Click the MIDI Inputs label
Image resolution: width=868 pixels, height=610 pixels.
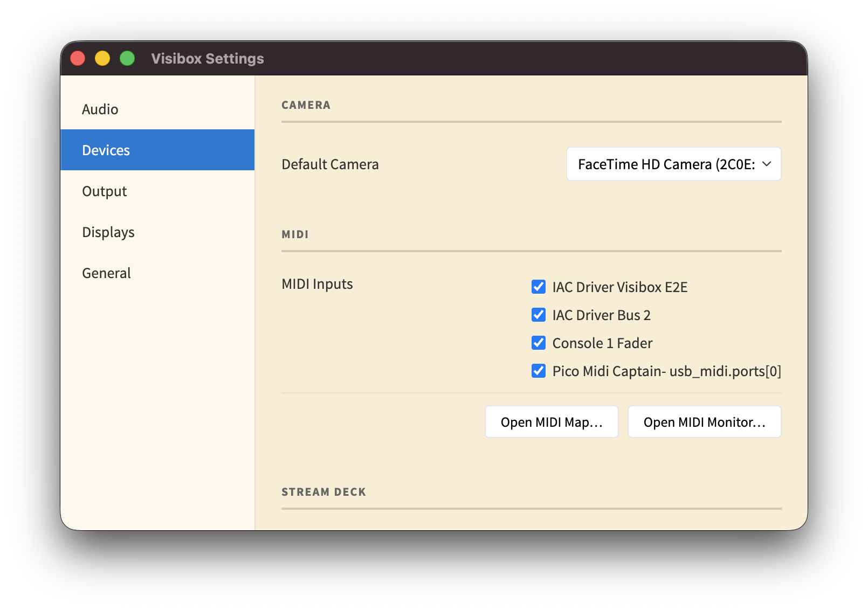(317, 284)
